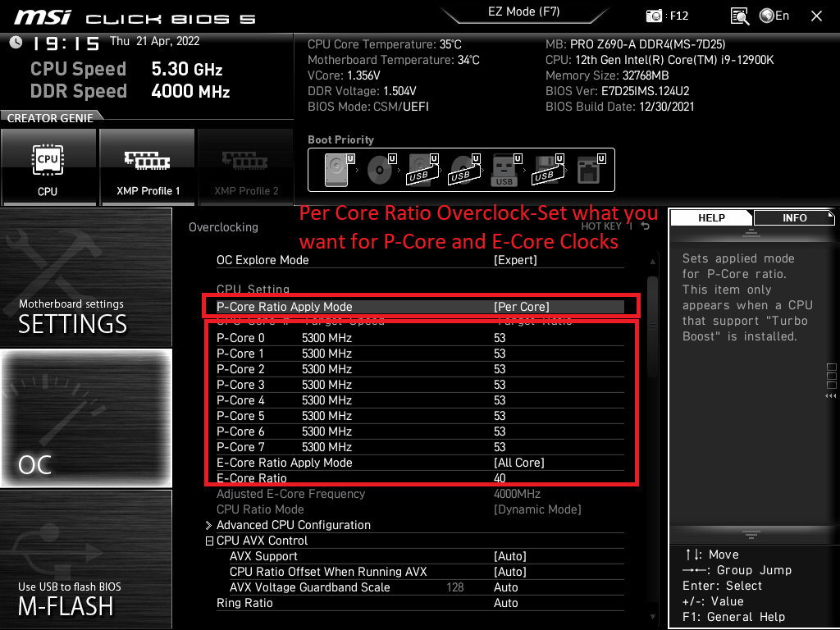Edit the P-Core 6 target ratio value

tap(500, 431)
